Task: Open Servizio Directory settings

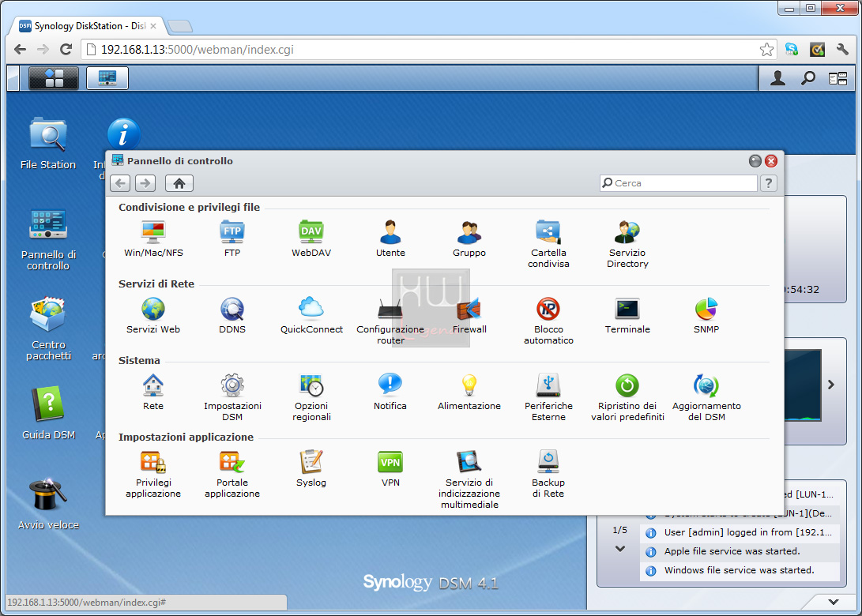Action: 627,245
